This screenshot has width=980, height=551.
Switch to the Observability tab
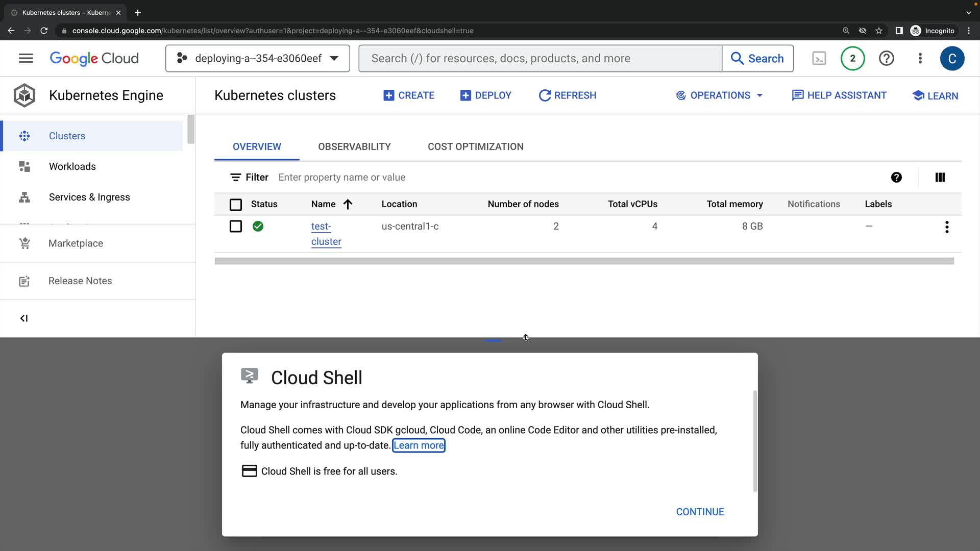[x=354, y=146]
